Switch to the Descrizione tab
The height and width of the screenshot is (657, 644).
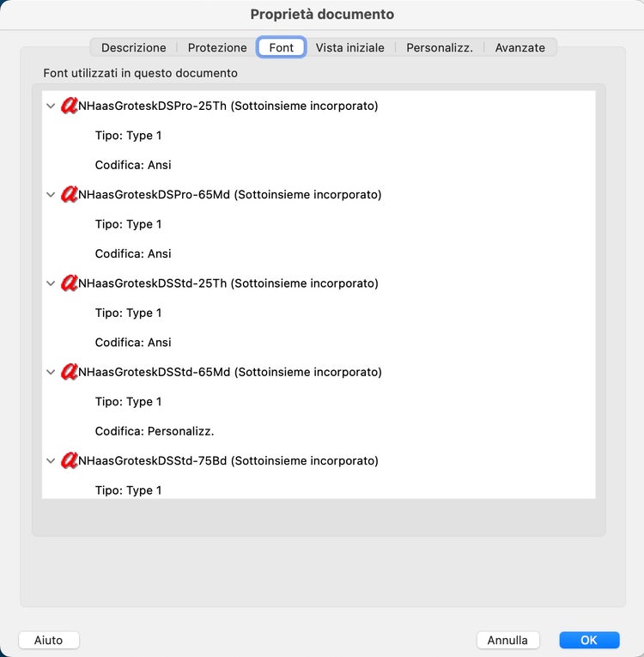tap(133, 48)
